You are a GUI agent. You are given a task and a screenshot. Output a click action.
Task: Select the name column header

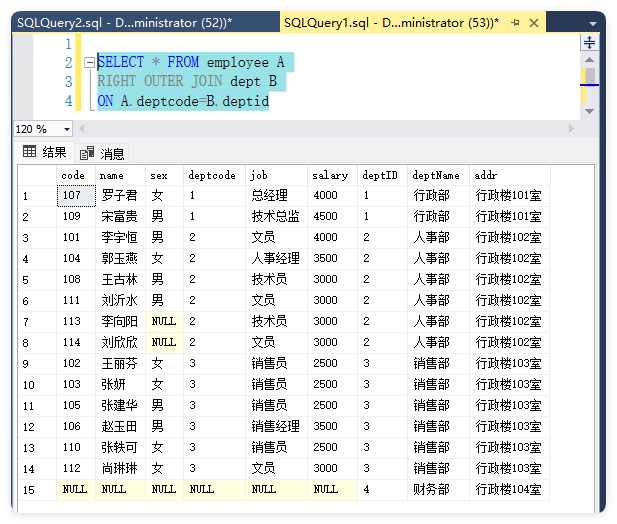click(120, 175)
